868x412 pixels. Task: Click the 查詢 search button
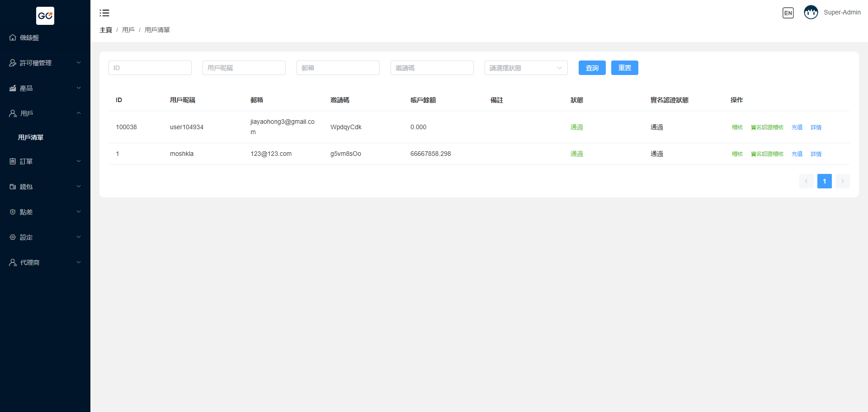point(592,68)
